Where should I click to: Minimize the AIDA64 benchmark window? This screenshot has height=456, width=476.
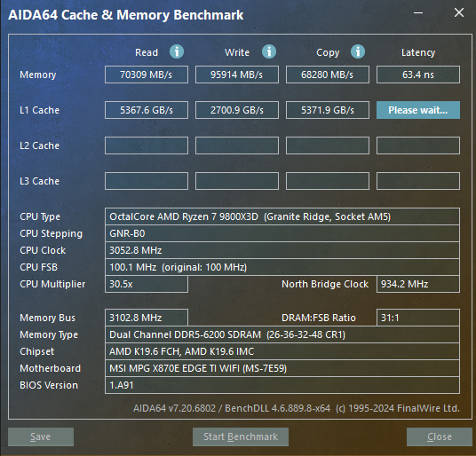pyautogui.click(x=418, y=13)
